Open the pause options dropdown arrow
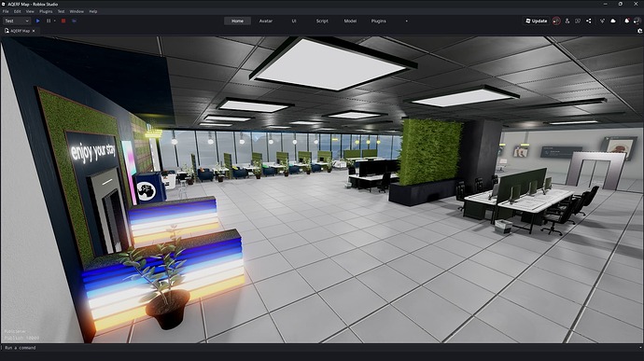 coord(55,21)
